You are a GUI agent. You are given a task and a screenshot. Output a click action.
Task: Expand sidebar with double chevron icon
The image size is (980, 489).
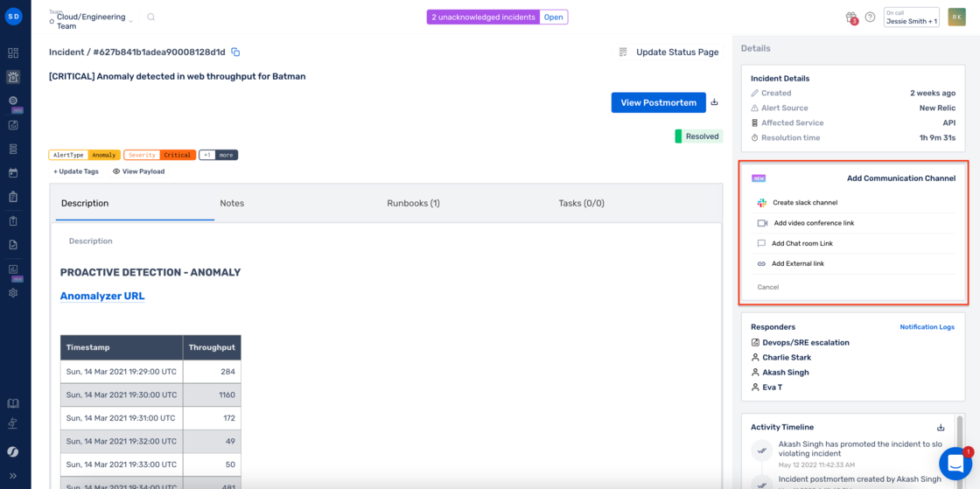click(x=13, y=475)
